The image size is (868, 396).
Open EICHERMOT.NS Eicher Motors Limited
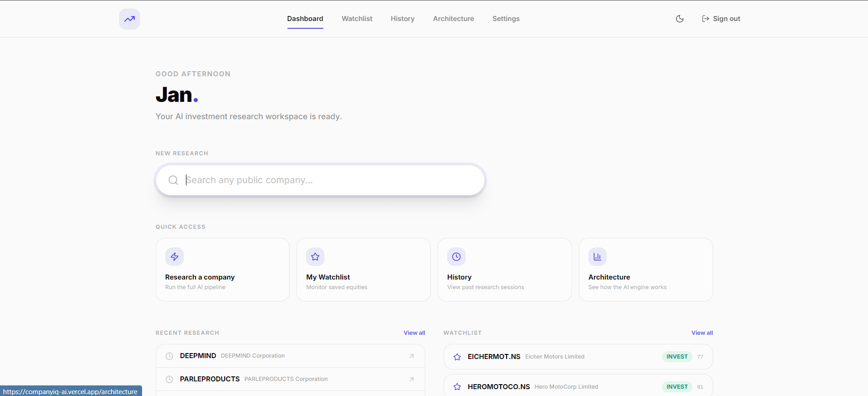pos(578,357)
